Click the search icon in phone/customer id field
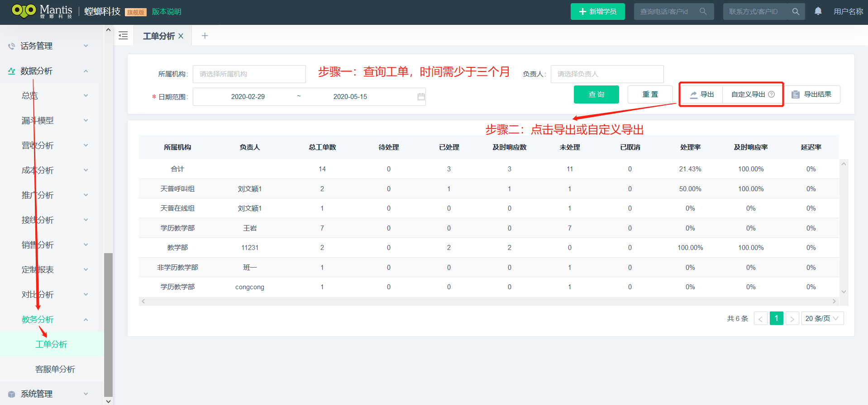 pos(703,11)
